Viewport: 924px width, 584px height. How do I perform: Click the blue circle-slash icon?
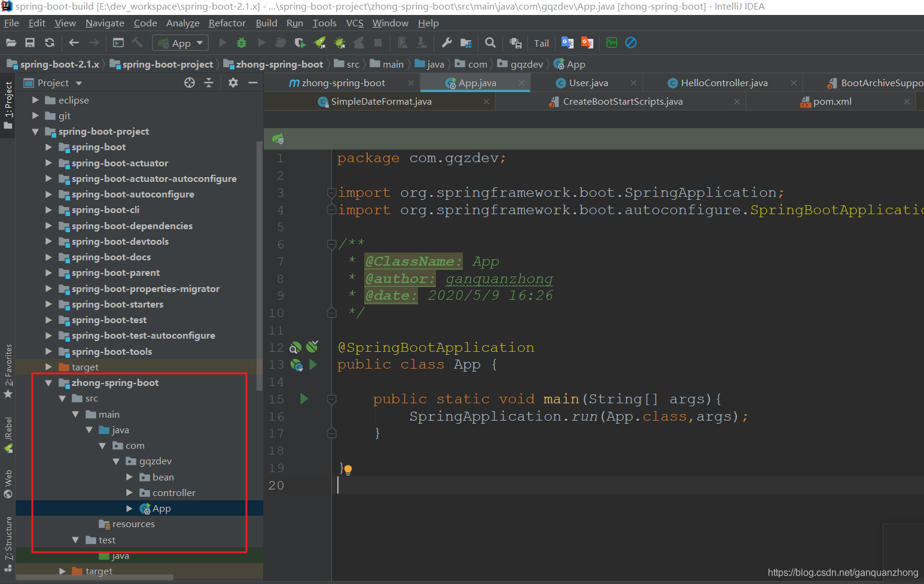pyautogui.click(x=631, y=42)
